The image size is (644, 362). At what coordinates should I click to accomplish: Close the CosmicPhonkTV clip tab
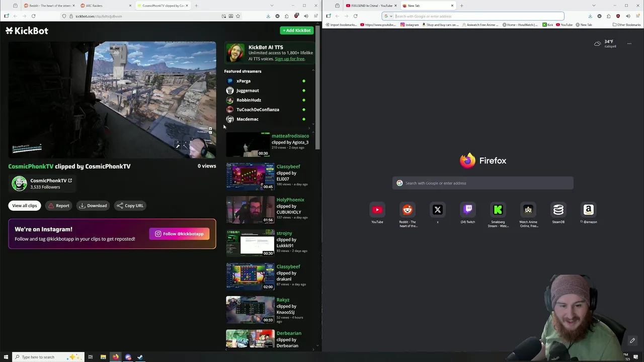tap(187, 6)
